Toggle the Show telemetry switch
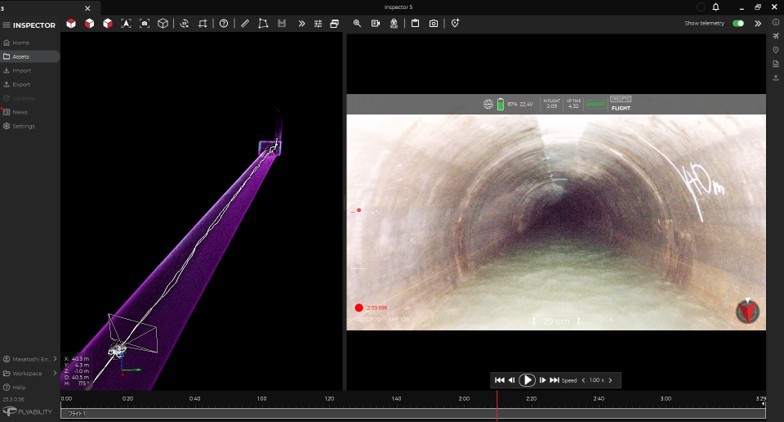The width and height of the screenshot is (784, 422). point(738,23)
